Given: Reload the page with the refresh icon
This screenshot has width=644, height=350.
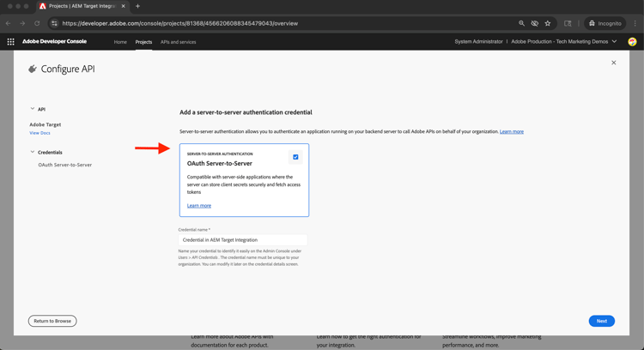Looking at the screenshot, I should coord(37,23).
